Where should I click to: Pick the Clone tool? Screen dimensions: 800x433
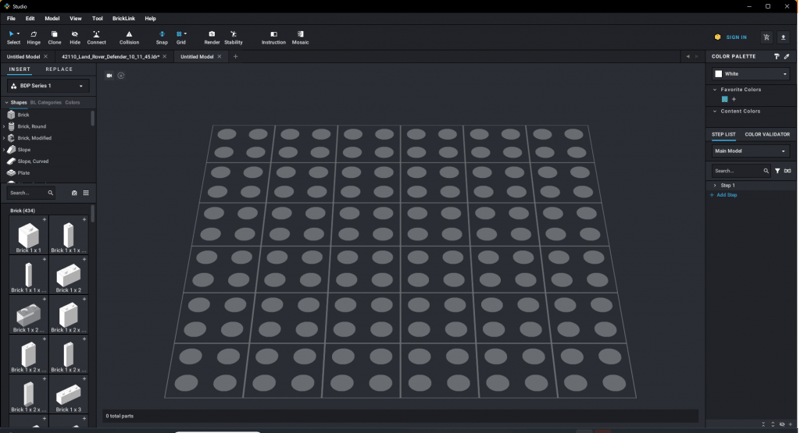click(54, 37)
